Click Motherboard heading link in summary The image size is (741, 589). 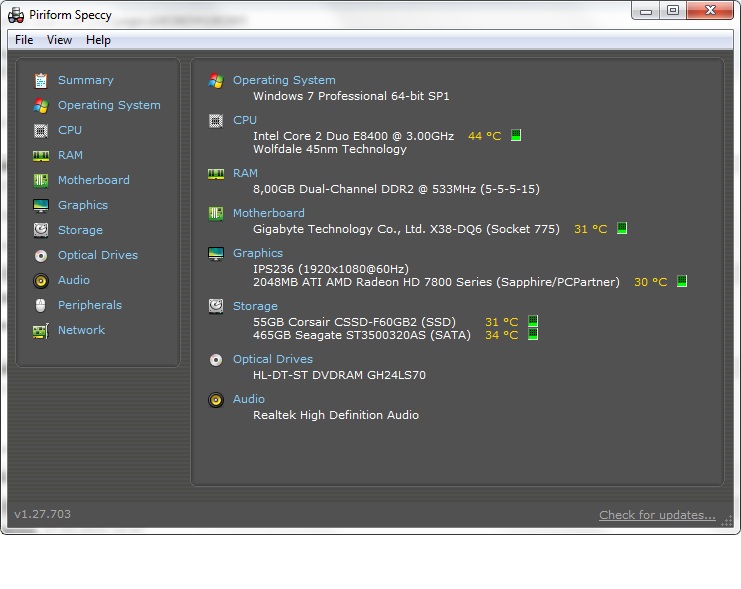point(268,213)
